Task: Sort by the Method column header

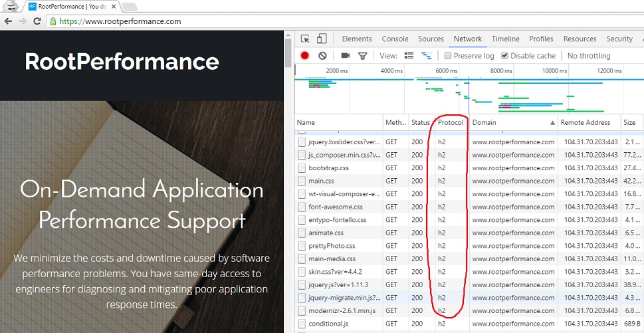Action: click(x=395, y=122)
